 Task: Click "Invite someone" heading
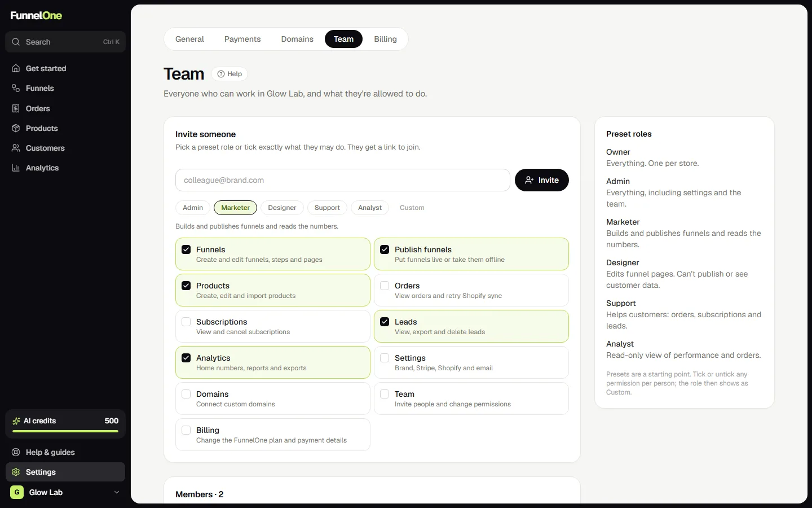coord(206,134)
